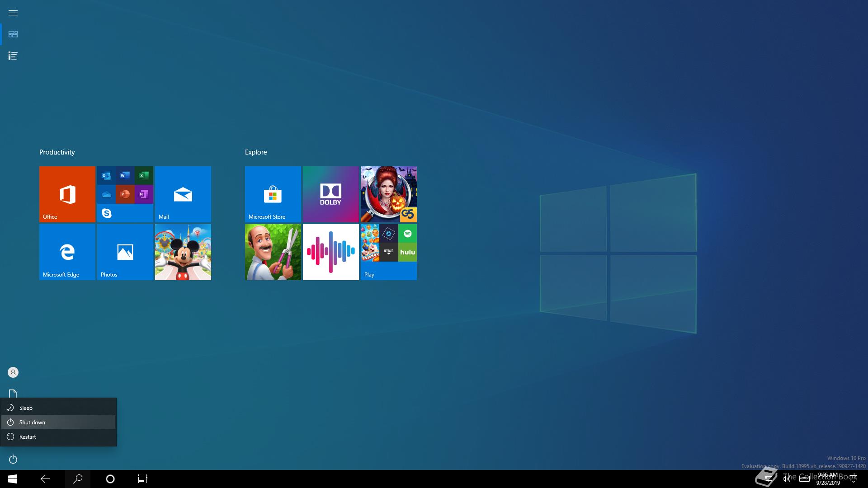The width and height of the screenshot is (868, 488).
Task: Open the volume control in system tray
Action: pyautogui.click(x=787, y=479)
